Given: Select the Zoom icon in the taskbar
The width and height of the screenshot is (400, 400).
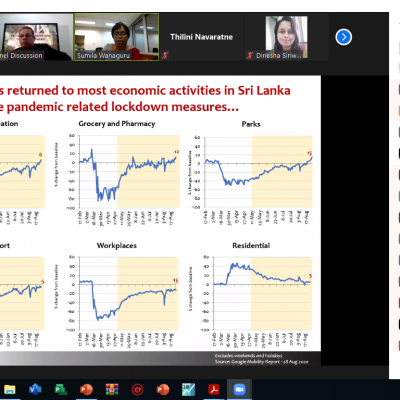Looking at the screenshot, I should [x=239, y=389].
